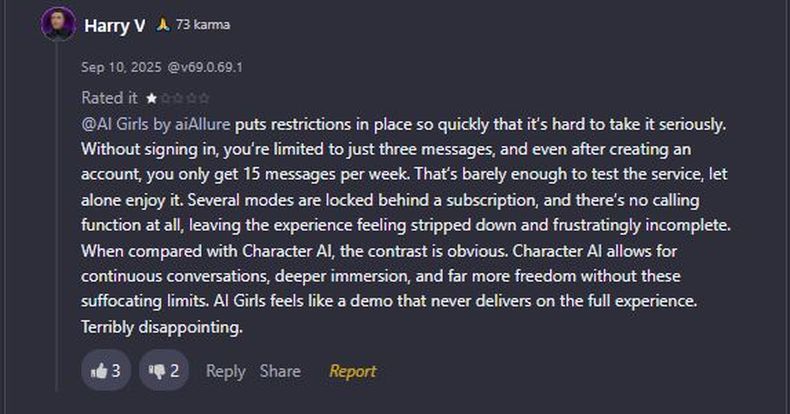
Task: Open the Harry V username link
Action: (x=115, y=25)
